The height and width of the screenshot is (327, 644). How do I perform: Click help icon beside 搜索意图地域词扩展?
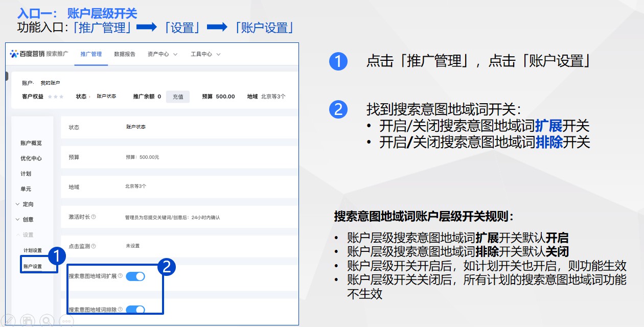click(120, 276)
